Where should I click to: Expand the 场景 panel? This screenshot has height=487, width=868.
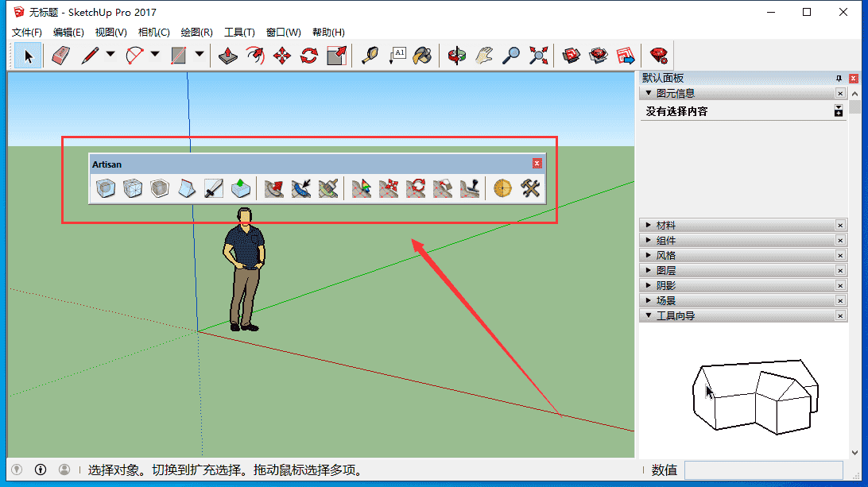click(x=649, y=300)
